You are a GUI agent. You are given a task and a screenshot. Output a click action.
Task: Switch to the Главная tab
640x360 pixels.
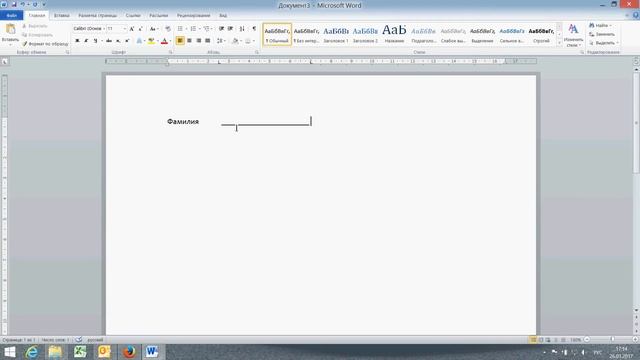pyautogui.click(x=37, y=16)
